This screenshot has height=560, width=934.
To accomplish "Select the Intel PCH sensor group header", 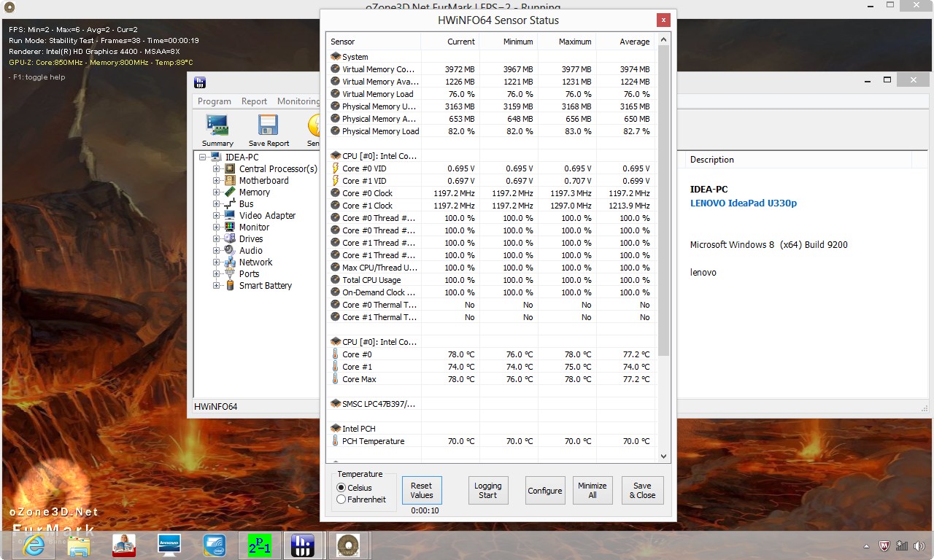I will tap(490, 429).
